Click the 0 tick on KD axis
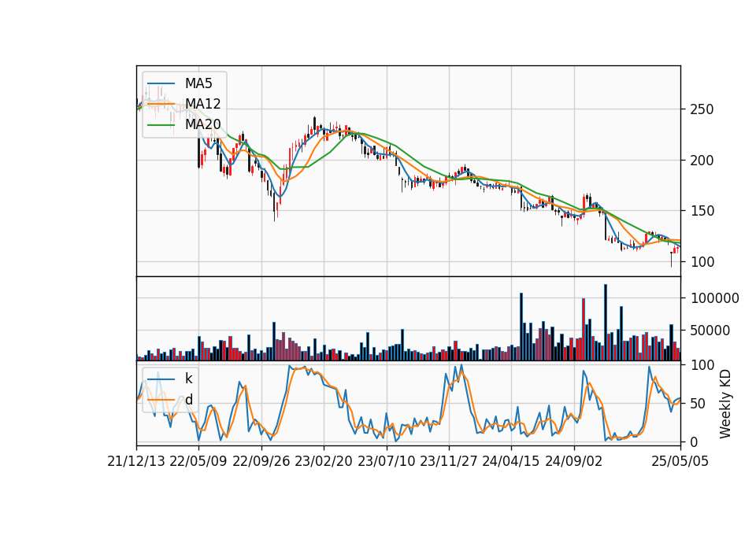 pos(693,441)
